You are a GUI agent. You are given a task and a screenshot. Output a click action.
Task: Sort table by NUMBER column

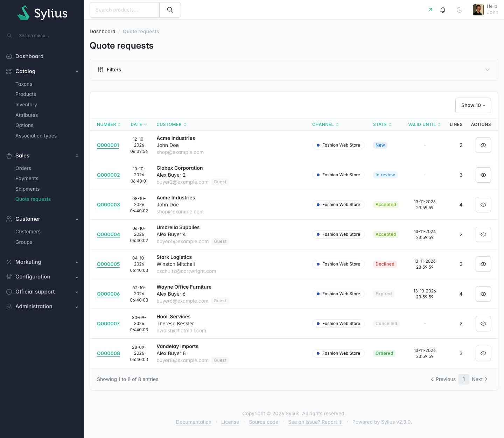click(x=109, y=125)
